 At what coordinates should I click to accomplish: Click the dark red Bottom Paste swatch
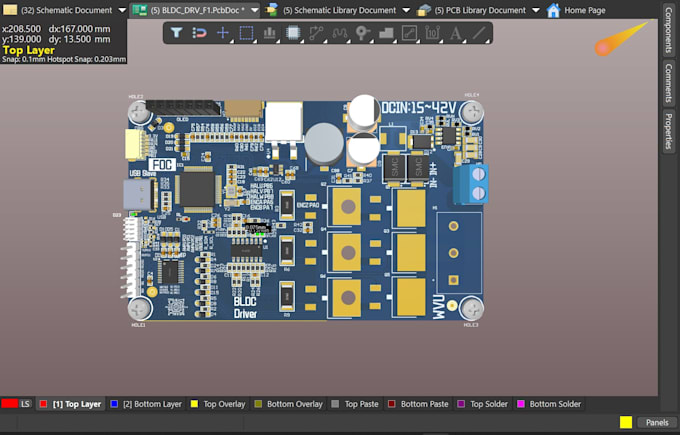(392, 404)
